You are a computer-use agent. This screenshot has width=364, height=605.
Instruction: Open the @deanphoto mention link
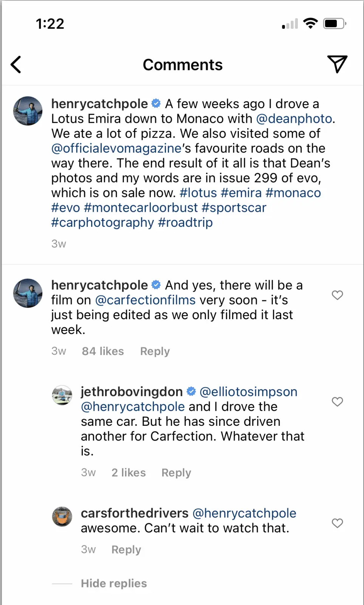click(294, 119)
